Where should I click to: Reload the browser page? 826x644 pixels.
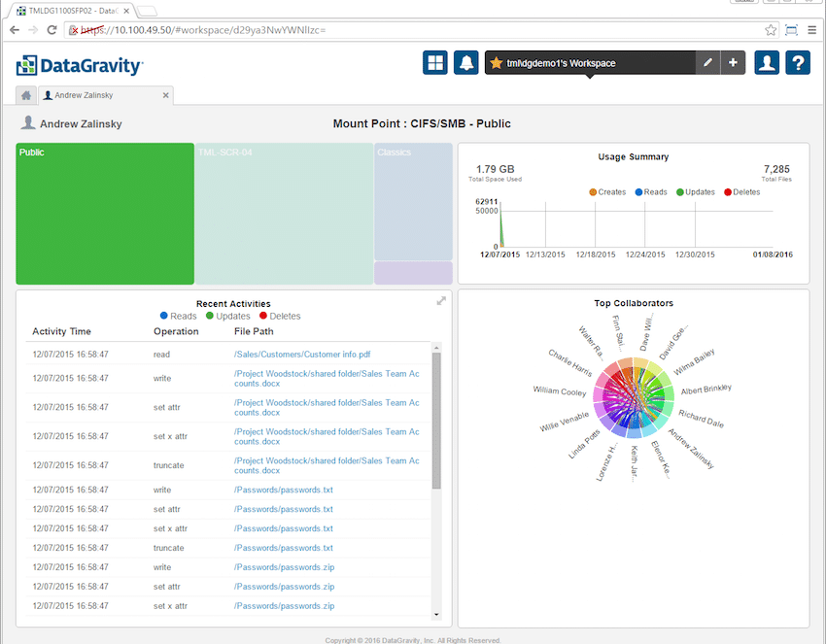(x=52, y=30)
